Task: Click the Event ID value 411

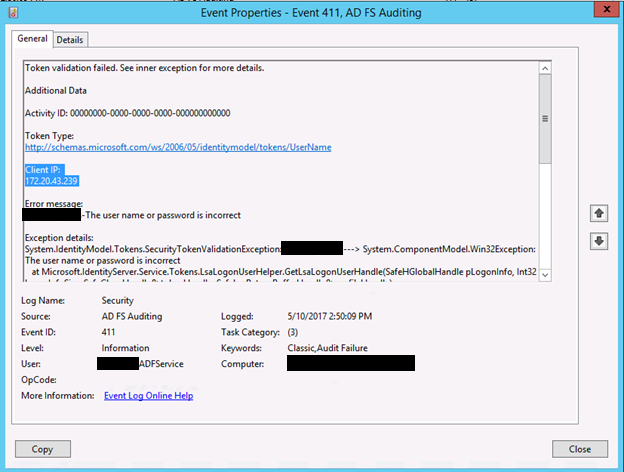Action: tap(108, 332)
